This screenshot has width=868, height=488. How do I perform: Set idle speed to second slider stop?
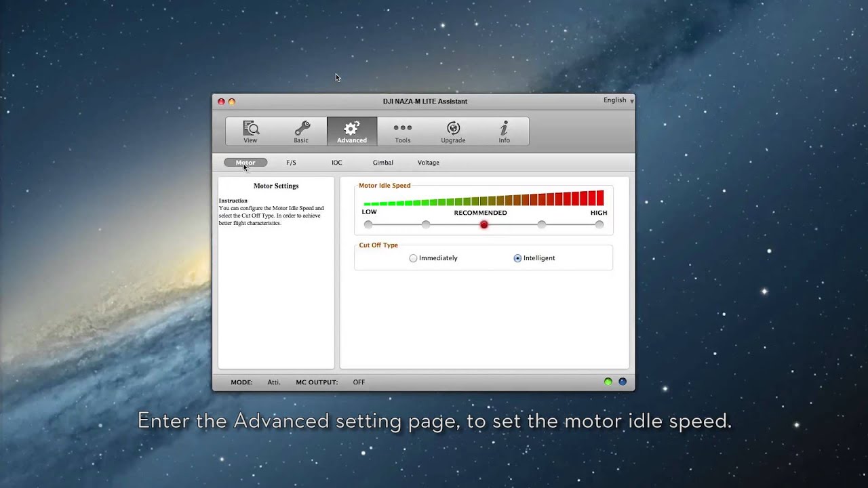pos(426,224)
